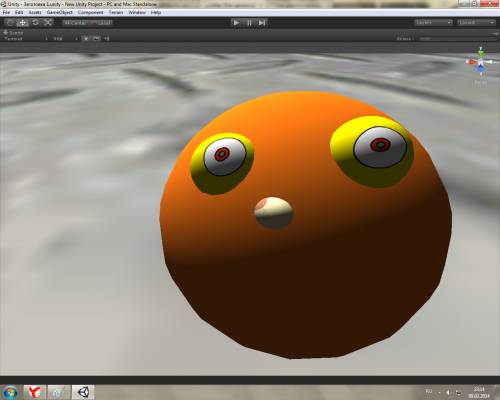This screenshot has height=400, width=500.
Task: Select the Rotate tool
Action: click(35, 23)
